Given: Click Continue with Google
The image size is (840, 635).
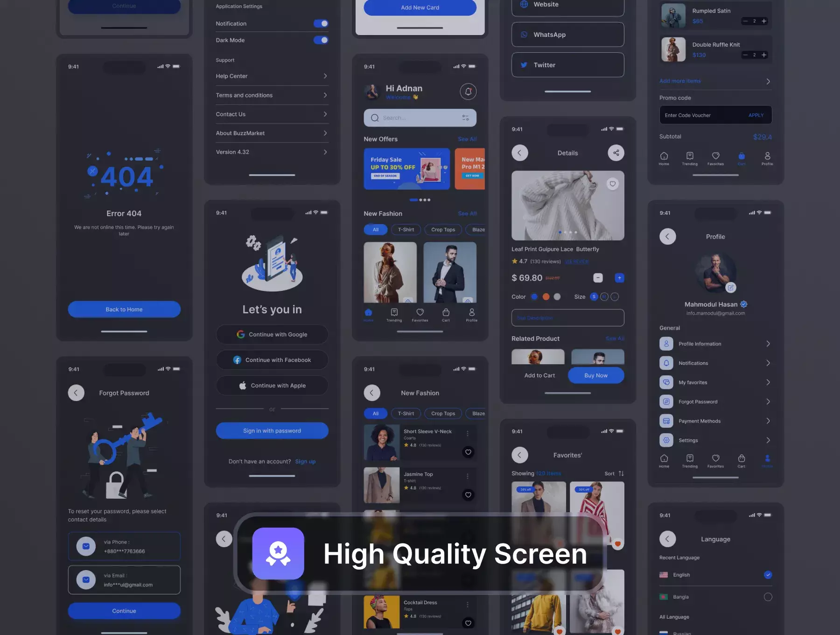Looking at the screenshot, I should pos(272,334).
